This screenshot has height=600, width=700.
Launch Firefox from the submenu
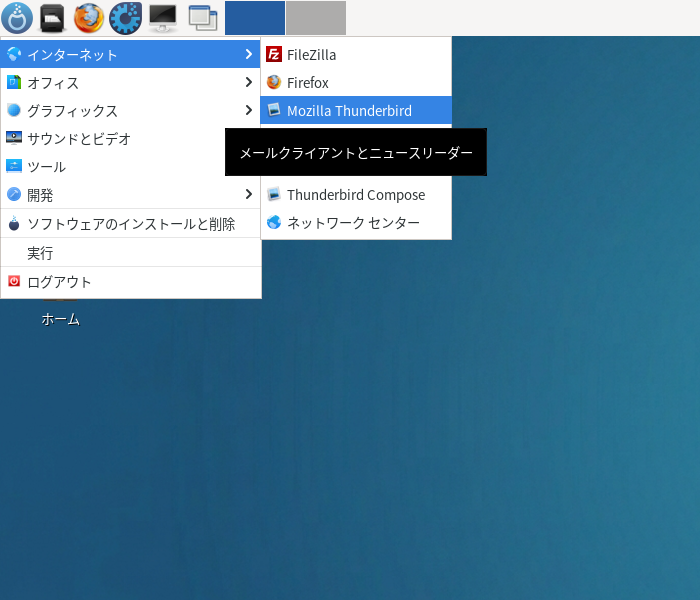tap(356, 83)
